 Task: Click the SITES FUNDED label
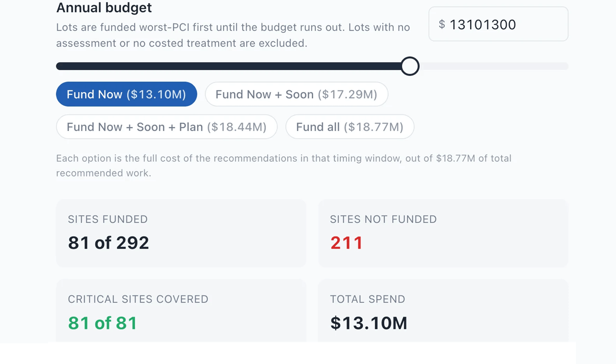click(108, 219)
